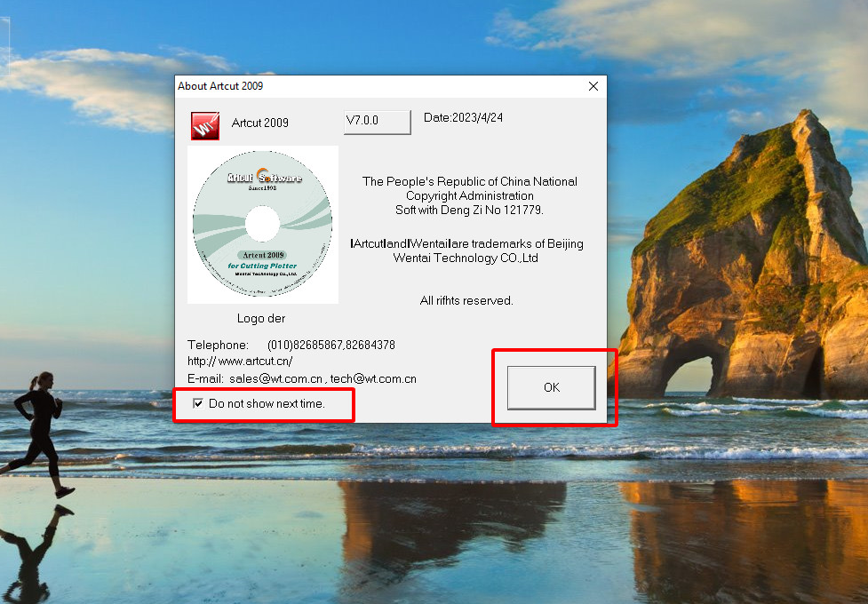Click the red Artcut 2009 application icon

click(205, 125)
